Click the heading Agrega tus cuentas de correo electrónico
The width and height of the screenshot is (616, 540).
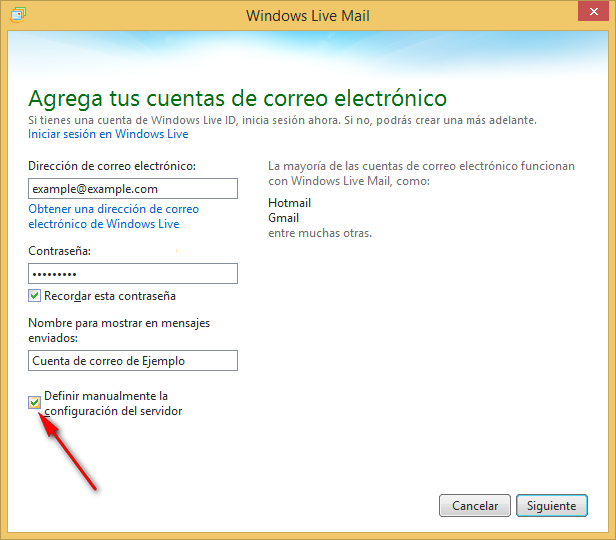coord(238,98)
